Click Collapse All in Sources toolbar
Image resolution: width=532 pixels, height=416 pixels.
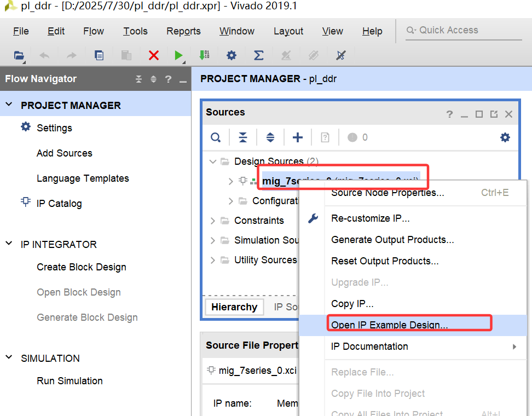(x=243, y=137)
